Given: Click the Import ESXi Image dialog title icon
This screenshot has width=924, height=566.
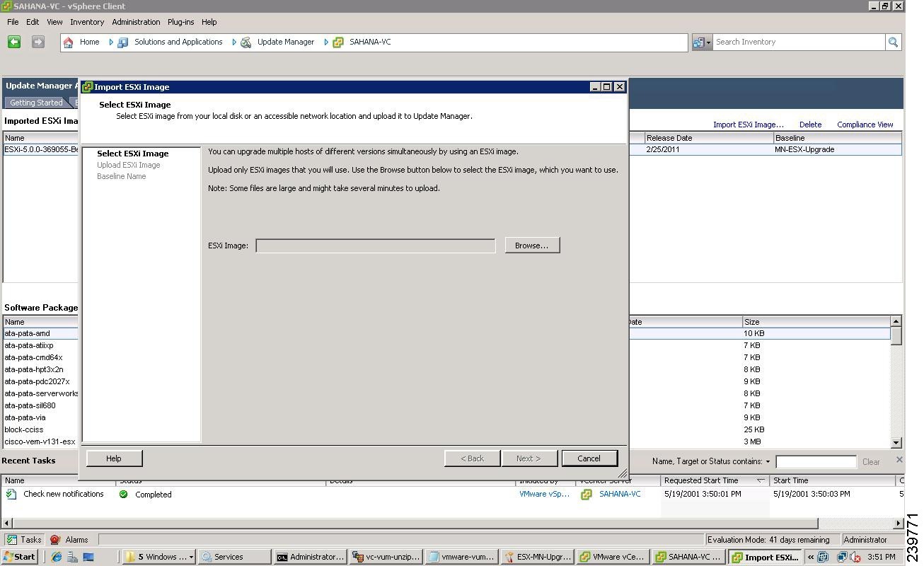Looking at the screenshot, I should (88, 87).
